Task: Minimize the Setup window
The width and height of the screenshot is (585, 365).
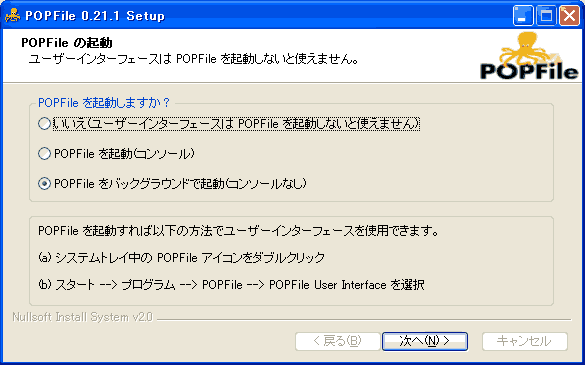Action: coord(523,16)
